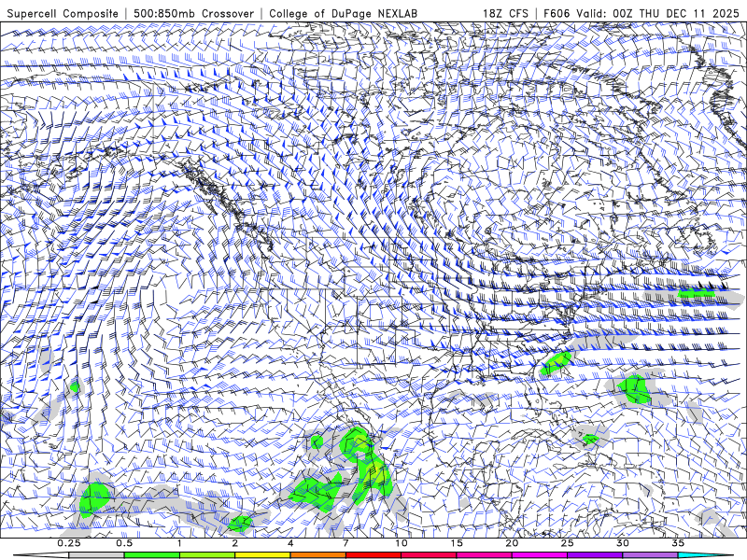Click the "2" legend value
The width and height of the screenshot is (747, 560).
point(235,543)
